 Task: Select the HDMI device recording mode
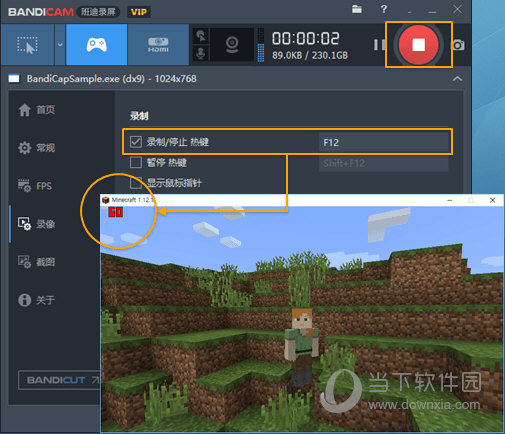[158, 45]
